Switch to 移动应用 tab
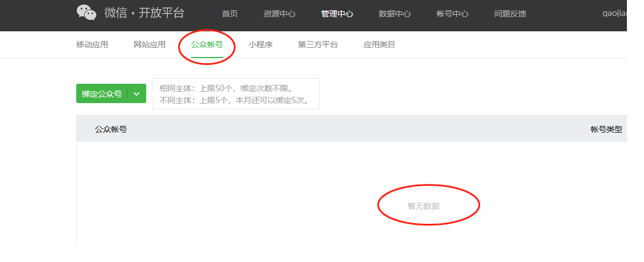The height and width of the screenshot is (262, 644). coord(92,44)
